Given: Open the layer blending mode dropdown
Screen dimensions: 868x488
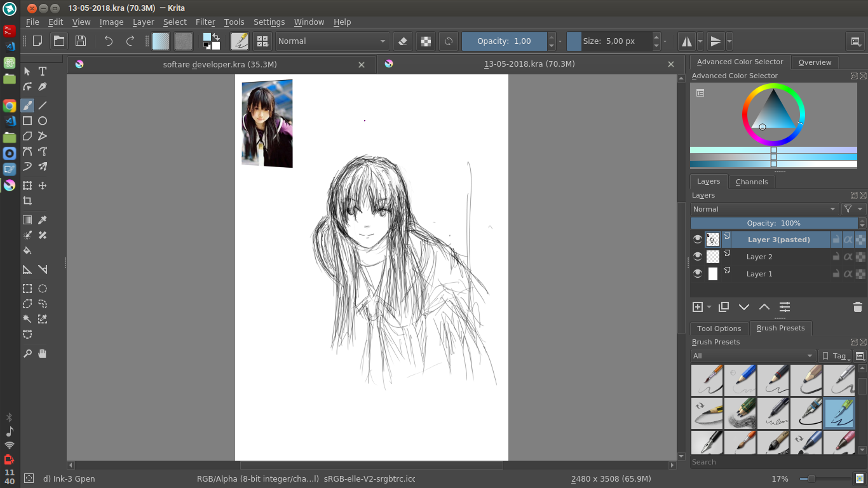Looking at the screenshot, I should click(763, 208).
